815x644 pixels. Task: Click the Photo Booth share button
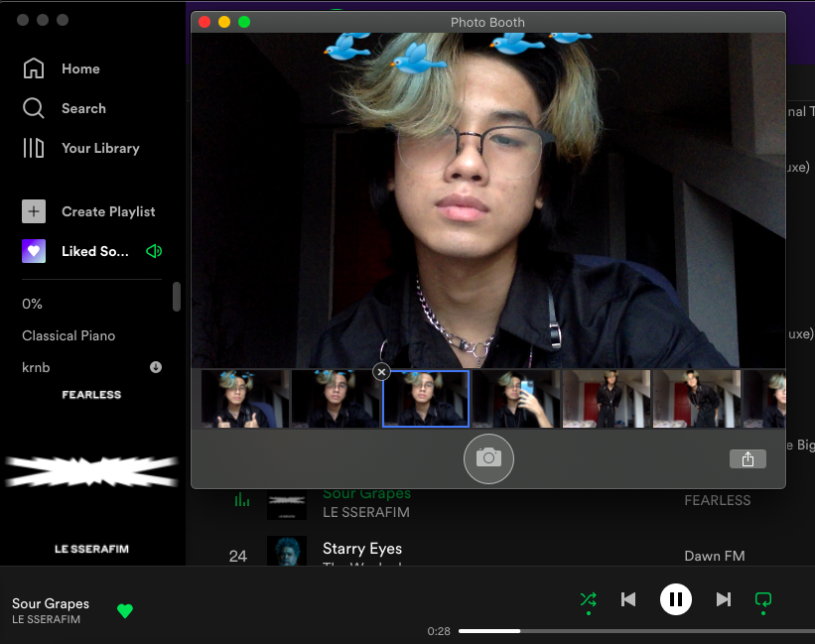click(x=747, y=459)
